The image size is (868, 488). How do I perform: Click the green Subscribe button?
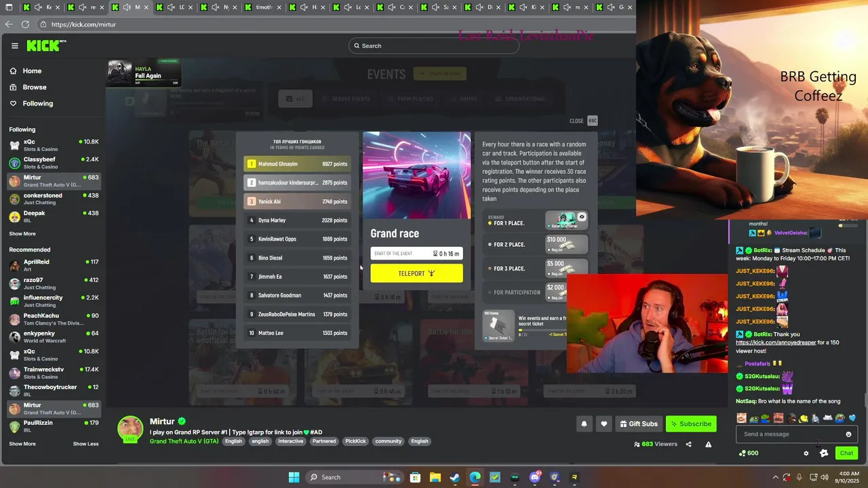pyautogui.click(x=691, y=424)
